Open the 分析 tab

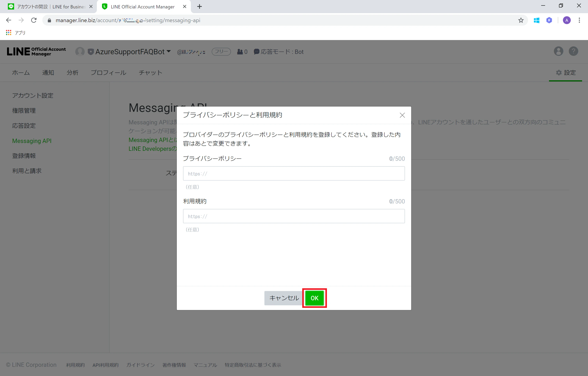(73, 72)
